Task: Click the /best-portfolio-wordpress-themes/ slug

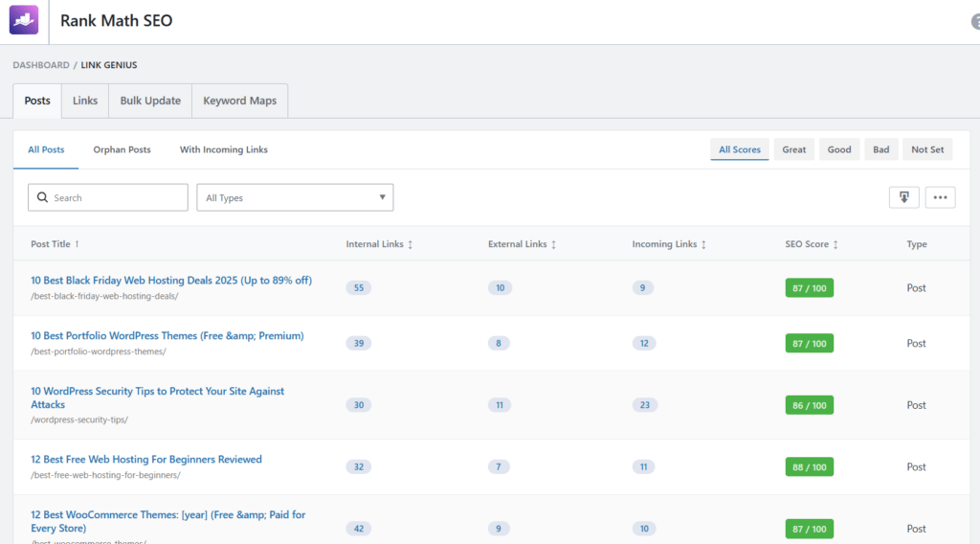Action: click(x=99, y=351)
